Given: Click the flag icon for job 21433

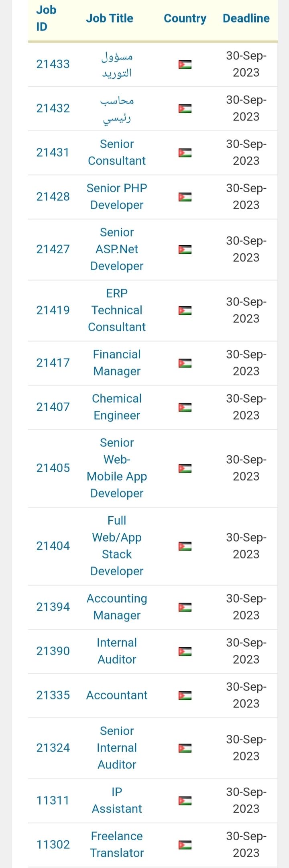Looking at the screenshot, I should pos(185,64).
